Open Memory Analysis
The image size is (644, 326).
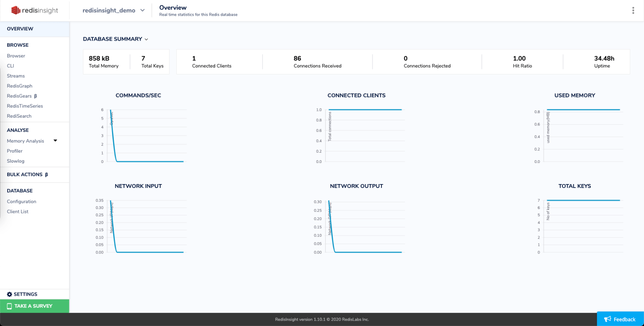(x=25, y=141)
